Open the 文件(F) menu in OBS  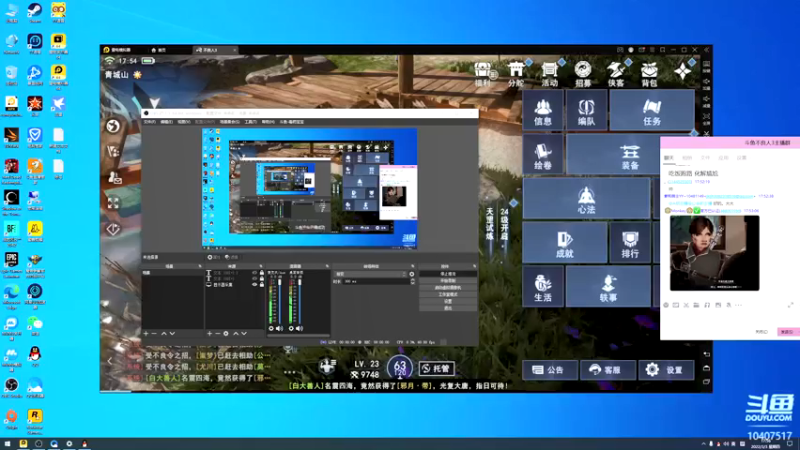pyautogui.click(x=149, y=122)
